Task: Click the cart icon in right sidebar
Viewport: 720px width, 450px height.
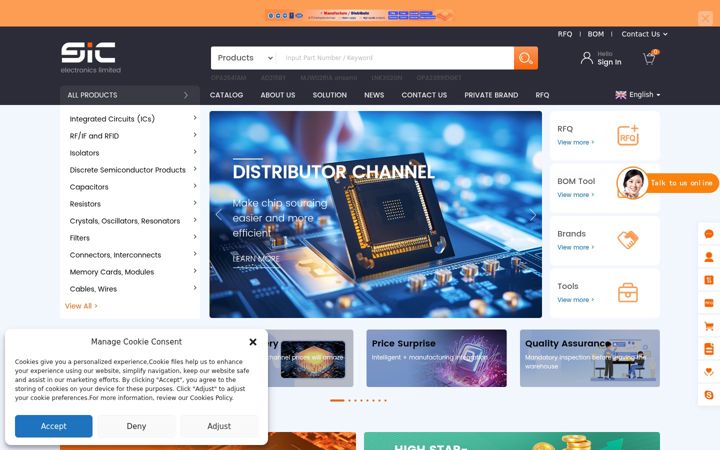Action: pos(709,326)
